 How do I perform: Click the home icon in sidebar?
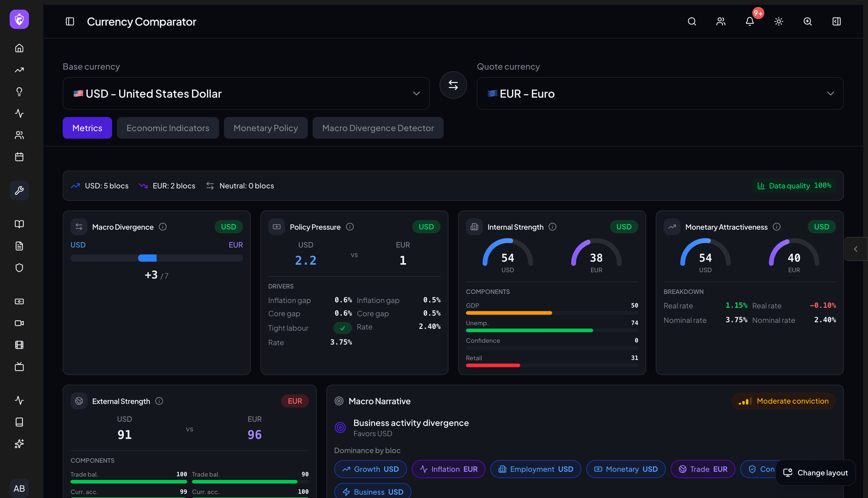pos(19,48)
